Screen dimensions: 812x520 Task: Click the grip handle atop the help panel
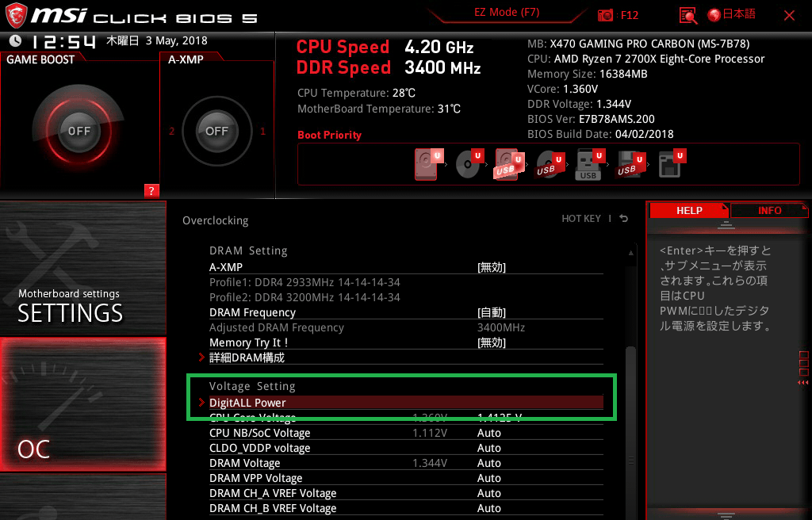pos(726,225)
